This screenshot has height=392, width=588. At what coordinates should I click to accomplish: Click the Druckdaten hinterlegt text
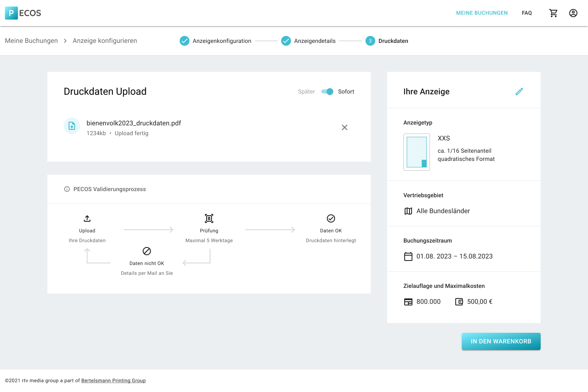coord(331,241)
